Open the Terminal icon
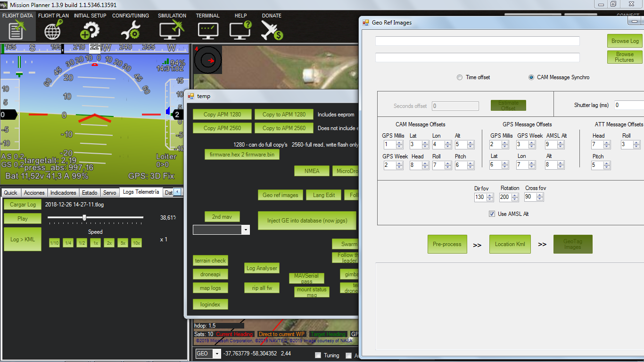Image resolution: width=644 pixels, height=362 pixels. coord(207,30)
